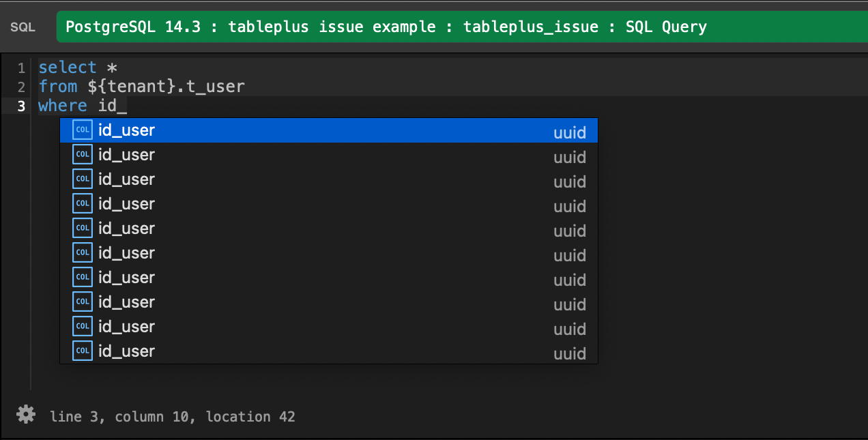Click line number 1 in the editor gutter
The width and height of the screenshot is (868, 440).
click(21, 68)
